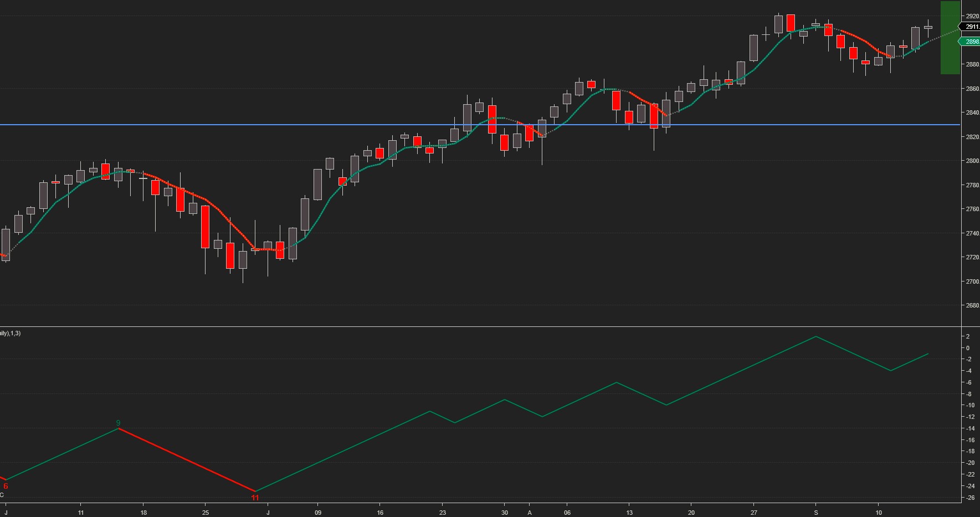980x517 pixels.
Task: Click the 16 date label on the time axis
Action: [380, 513]
